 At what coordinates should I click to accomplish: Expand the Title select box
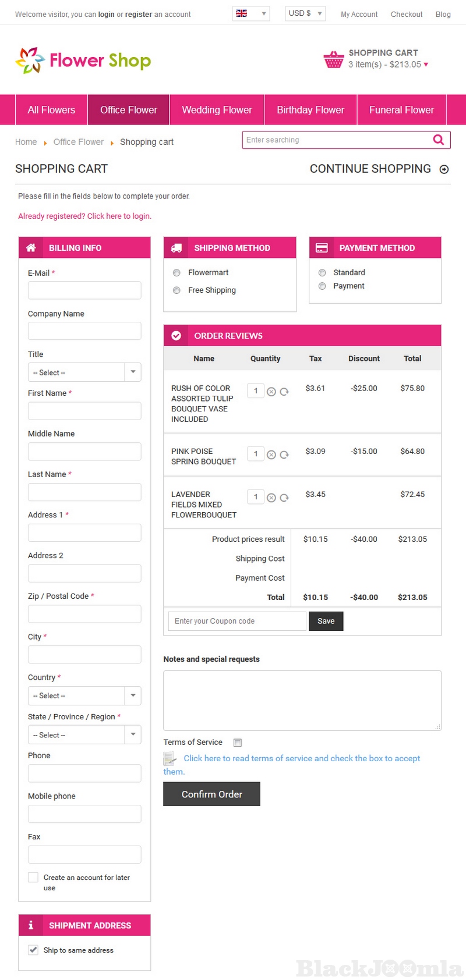click(84, 372)
